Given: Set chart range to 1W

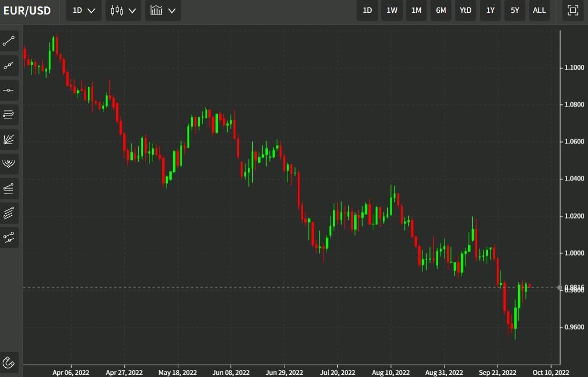Looking at the screenshot, I should coord(392,11).
